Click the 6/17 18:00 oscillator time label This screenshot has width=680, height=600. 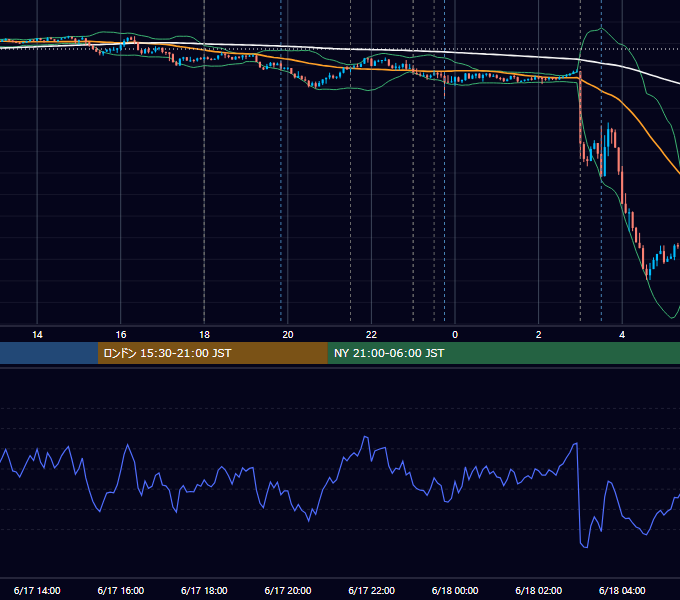pos(204,590)
